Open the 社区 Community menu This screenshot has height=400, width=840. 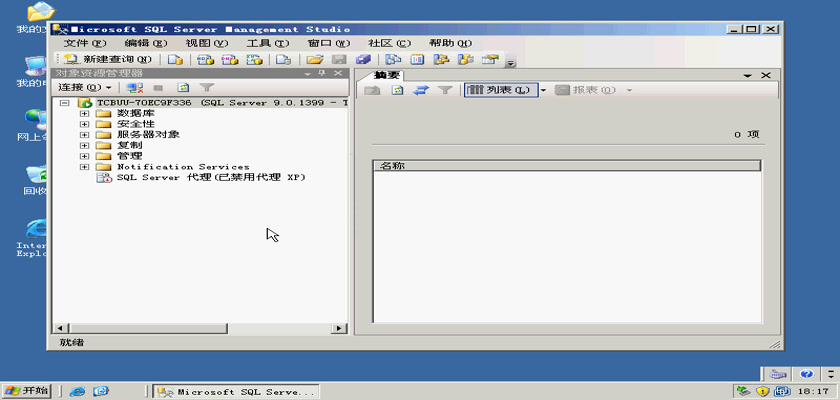(x=389, y=43)
